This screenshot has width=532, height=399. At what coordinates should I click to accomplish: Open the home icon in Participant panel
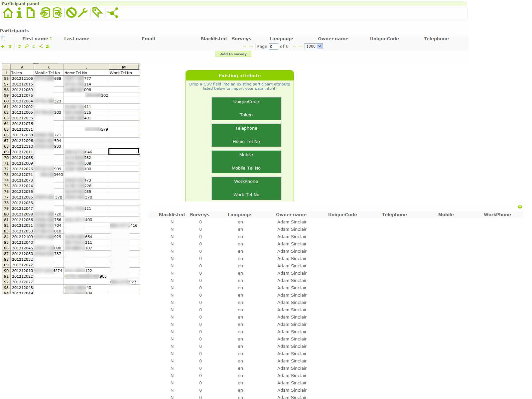click(8, 13)
